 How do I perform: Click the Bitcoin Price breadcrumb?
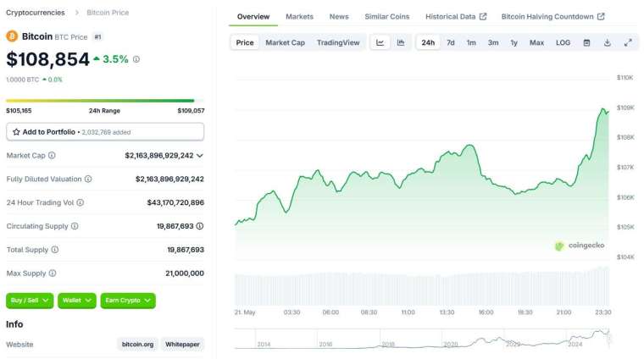pyautogui.click(x=108, y=13)
